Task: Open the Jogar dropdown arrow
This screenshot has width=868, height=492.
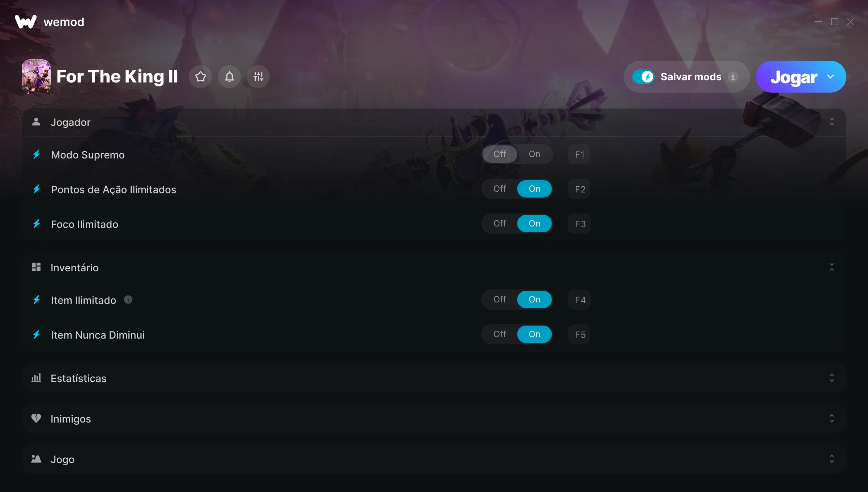Action: (x=830, y=77)
